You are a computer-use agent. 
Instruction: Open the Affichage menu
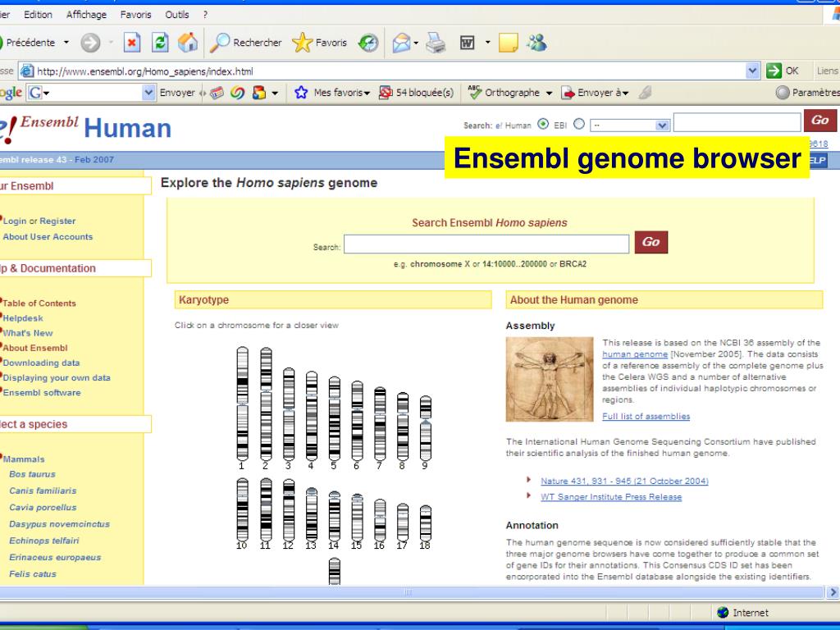tap(86, 15)
